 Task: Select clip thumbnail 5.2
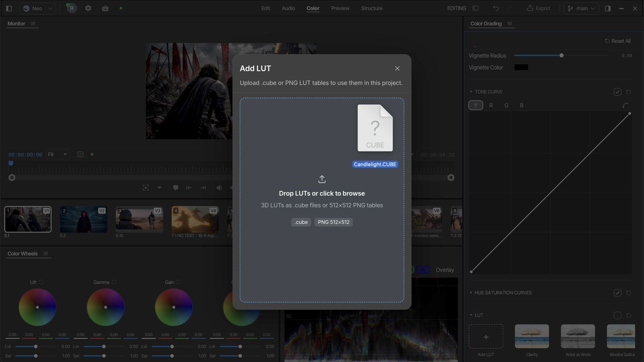tap(84, 220)
